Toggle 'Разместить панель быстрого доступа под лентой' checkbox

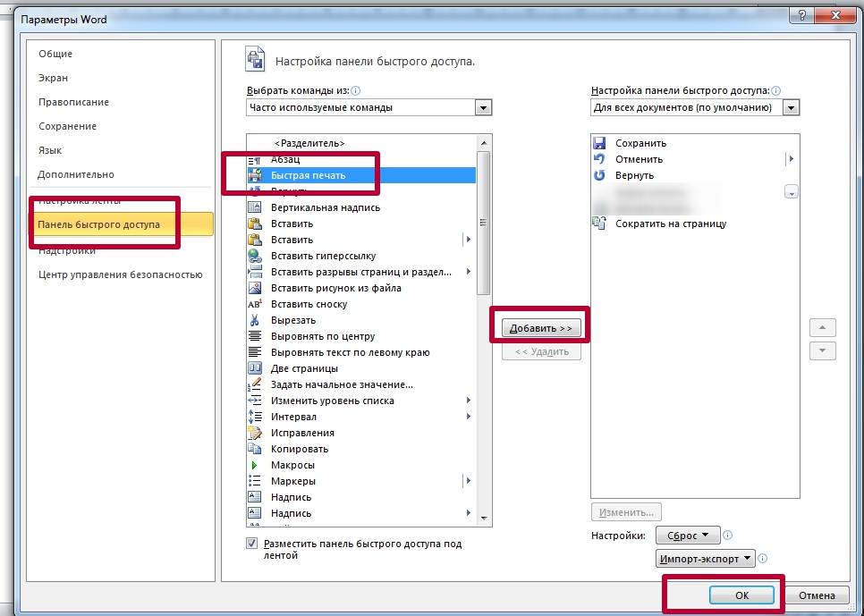[251, 544]
